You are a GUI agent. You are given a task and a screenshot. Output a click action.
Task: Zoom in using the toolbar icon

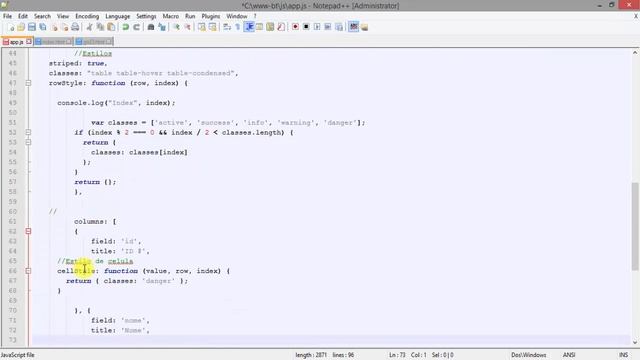tap(176, 27)
